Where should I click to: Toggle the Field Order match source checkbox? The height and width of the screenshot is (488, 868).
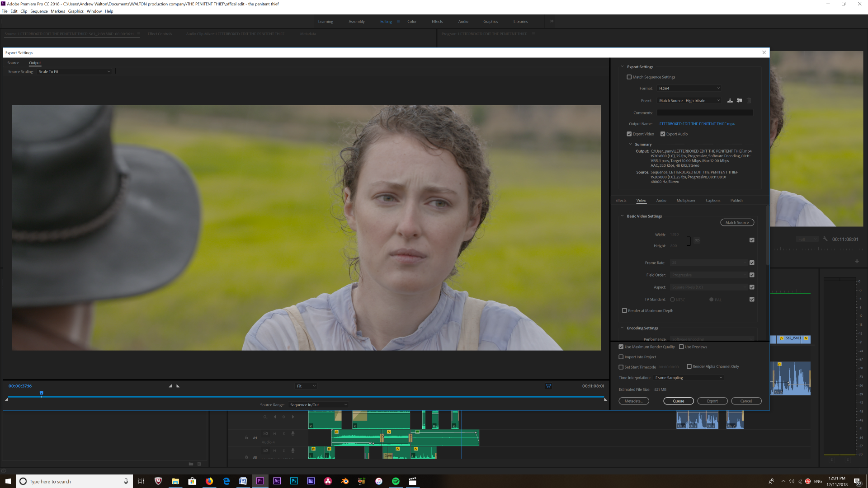pyautogui.click(x=752, y=275)
